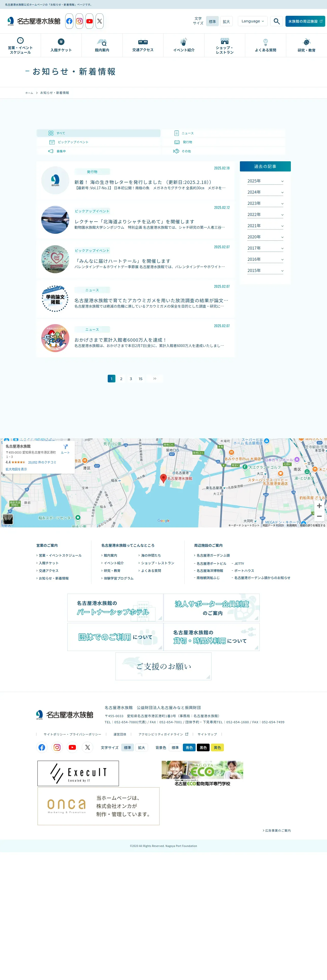Click the ホーム breadcrumb link

click(x=29, y=93)
